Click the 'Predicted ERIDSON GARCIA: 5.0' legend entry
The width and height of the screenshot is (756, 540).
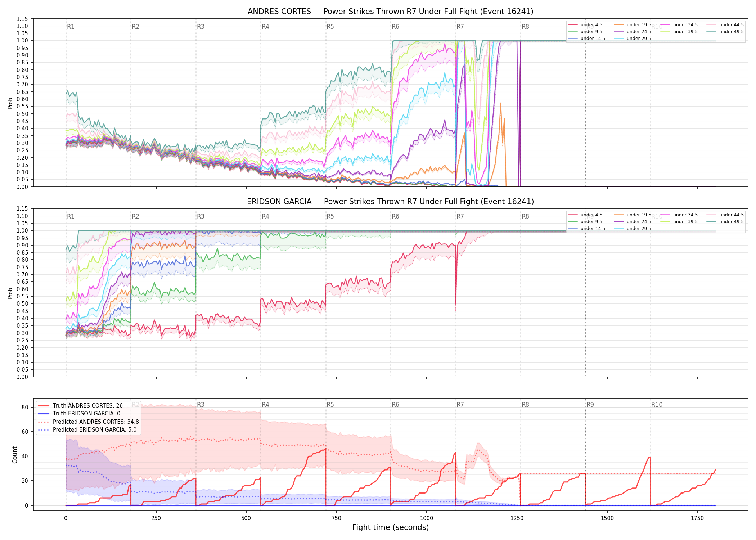coord(87,430)
